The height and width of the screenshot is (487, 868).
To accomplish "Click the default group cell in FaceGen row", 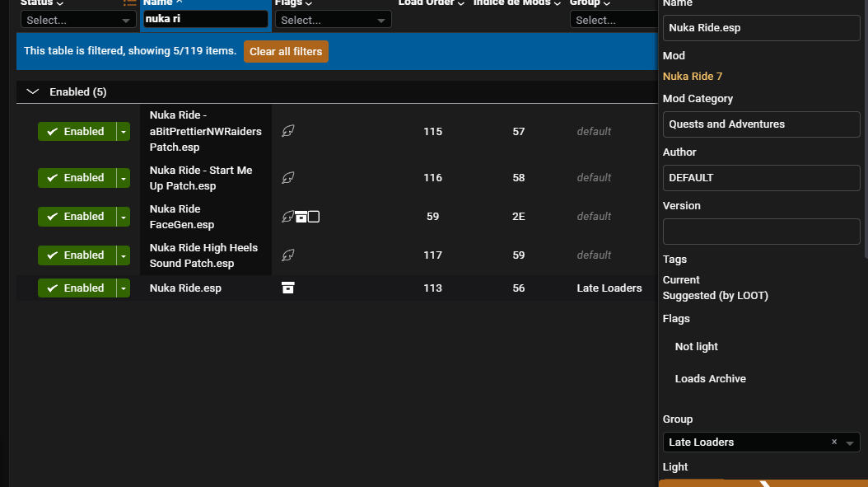I will click(594, 217).
